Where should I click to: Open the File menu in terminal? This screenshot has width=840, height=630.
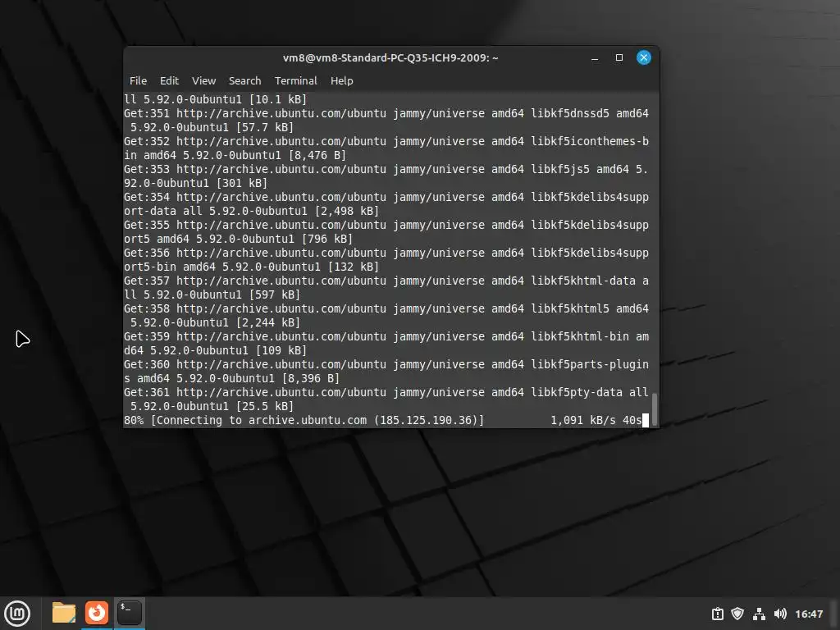point(138,81)
